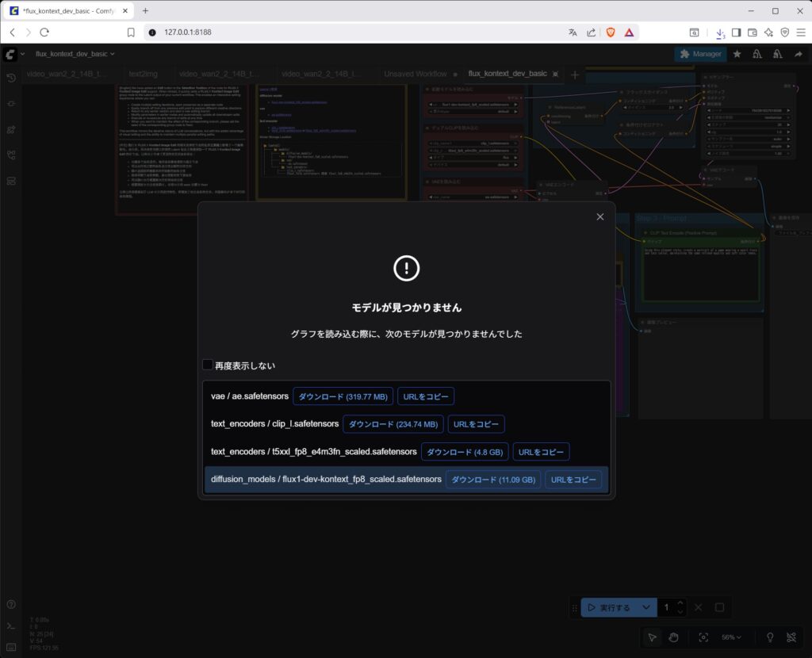Viewport: 812px width, 658px height.
Task: Open the node library sidebar icon
Action: (11, 104)
